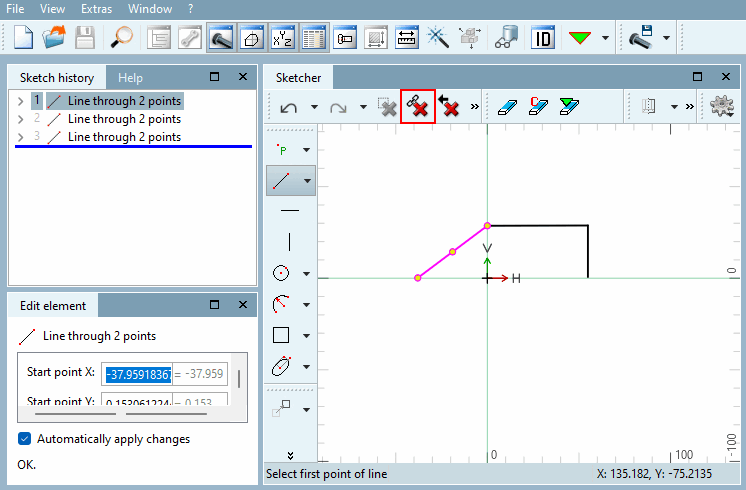Expand the point tool options arrow
Screen dimensions: 746x490
[x=307, y=150]
